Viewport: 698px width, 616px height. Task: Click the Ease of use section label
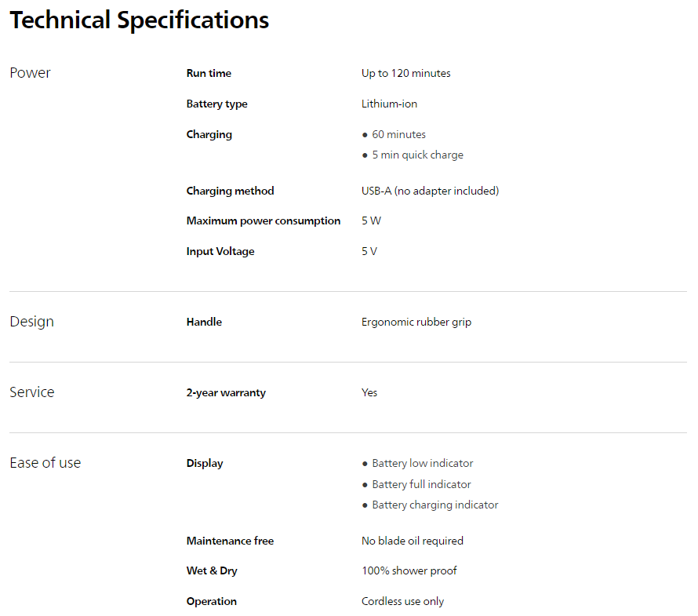click(x=45, y=463)
